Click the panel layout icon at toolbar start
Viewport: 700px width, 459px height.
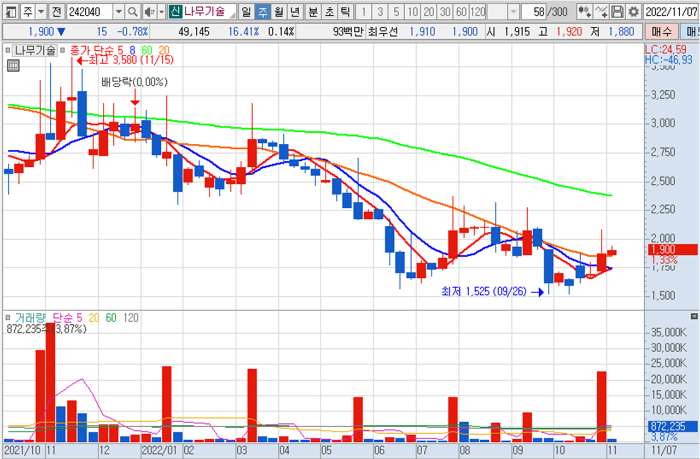[x=11, y=12]
